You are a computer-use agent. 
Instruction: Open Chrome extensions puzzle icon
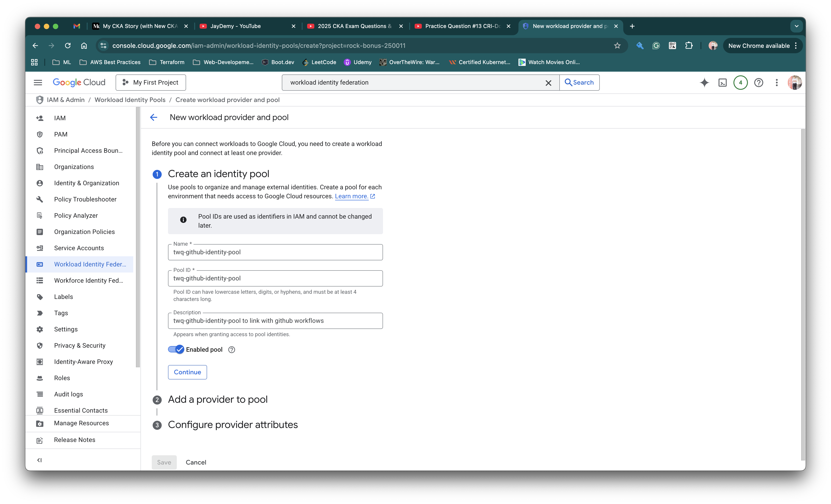(689, 46)
